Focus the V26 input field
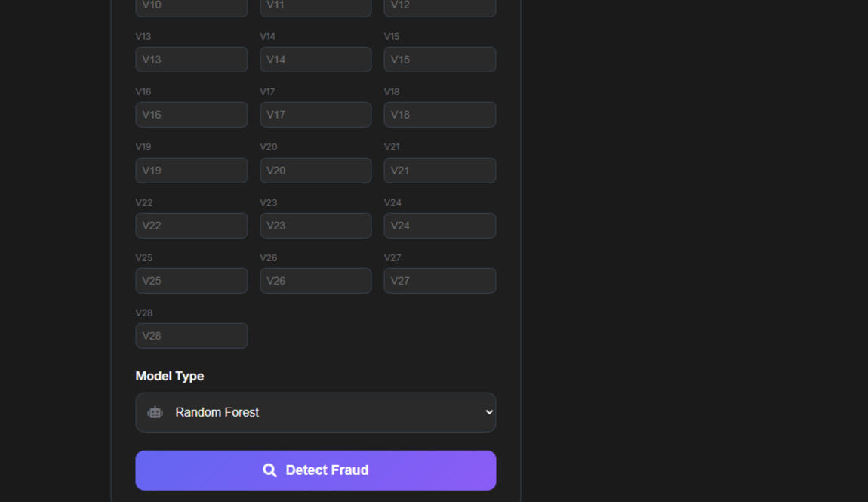 [315, 281]
